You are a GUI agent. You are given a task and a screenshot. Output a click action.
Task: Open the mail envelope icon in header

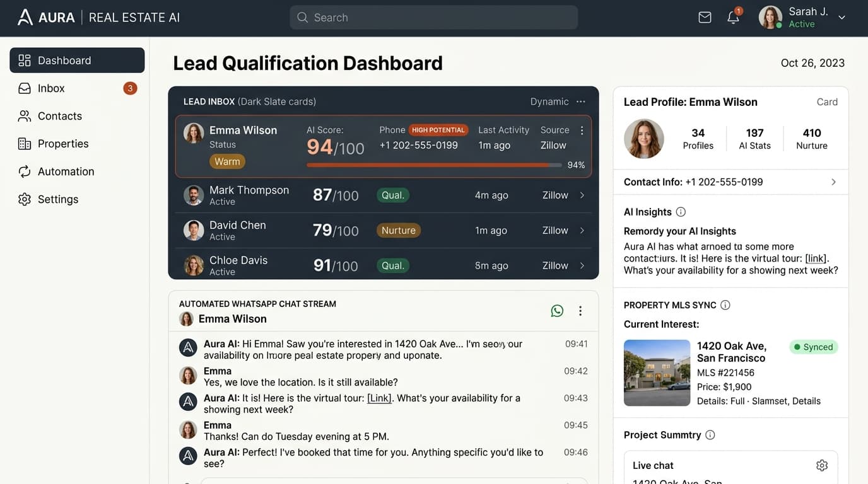(x=705, y=18)
